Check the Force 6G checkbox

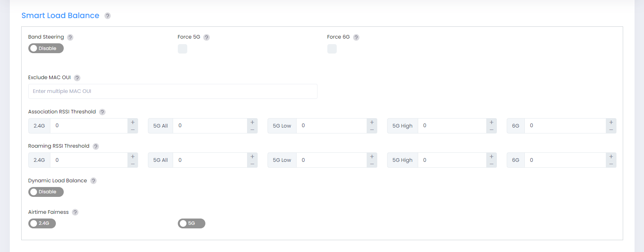(332, 49)
